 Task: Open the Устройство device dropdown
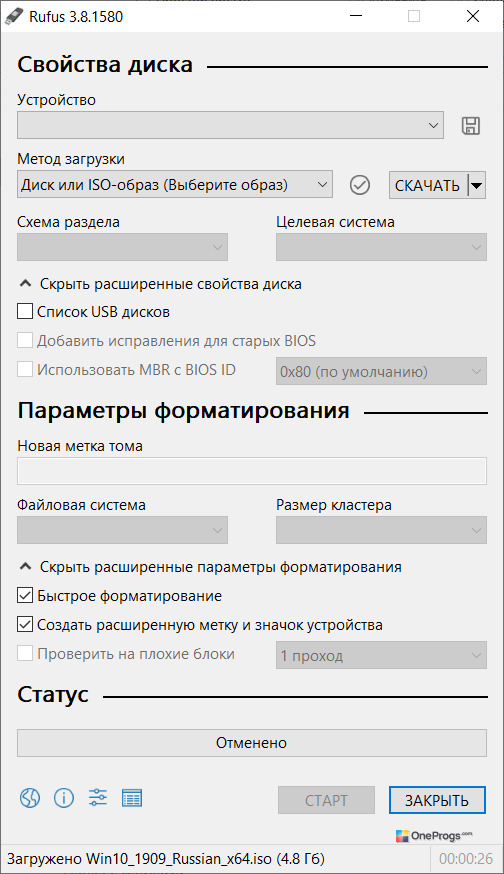click(x=230, y=125)
